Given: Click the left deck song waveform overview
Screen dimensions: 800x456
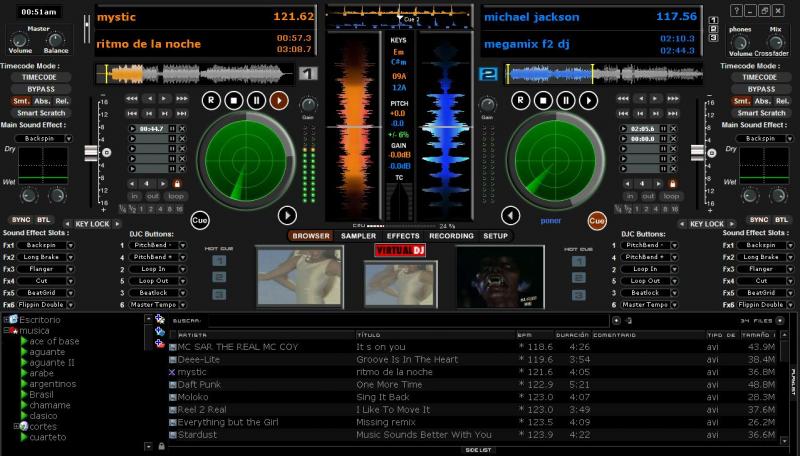Looking at the screenshot, I should 194,74.
